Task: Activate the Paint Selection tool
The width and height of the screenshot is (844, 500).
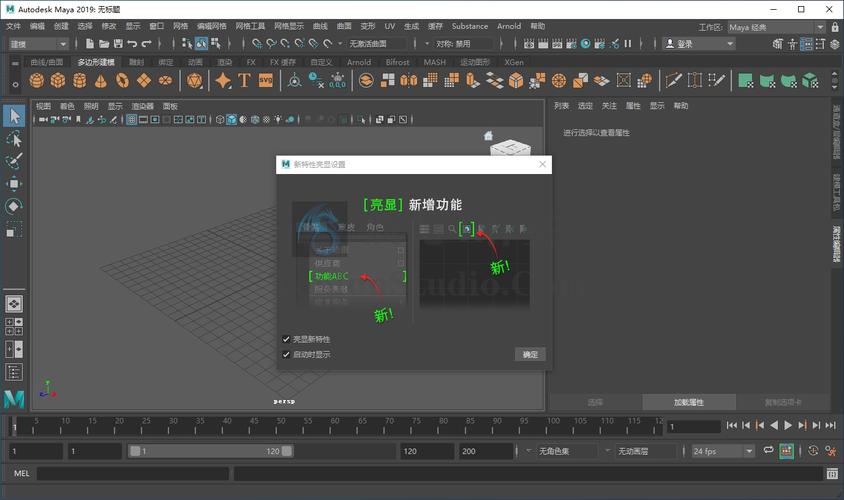Action: (x=14, y=162)
